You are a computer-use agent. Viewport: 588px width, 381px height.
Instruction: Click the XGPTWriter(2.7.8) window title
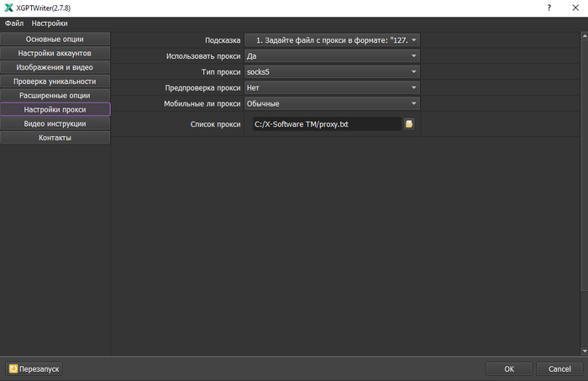click(x=43, y=8)
